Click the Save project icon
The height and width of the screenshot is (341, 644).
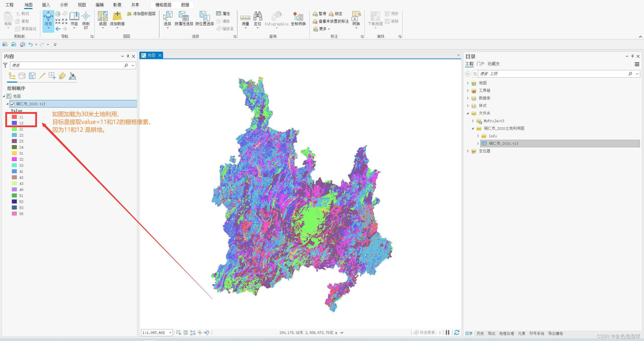pyautogui.click(x=22, y=45)
